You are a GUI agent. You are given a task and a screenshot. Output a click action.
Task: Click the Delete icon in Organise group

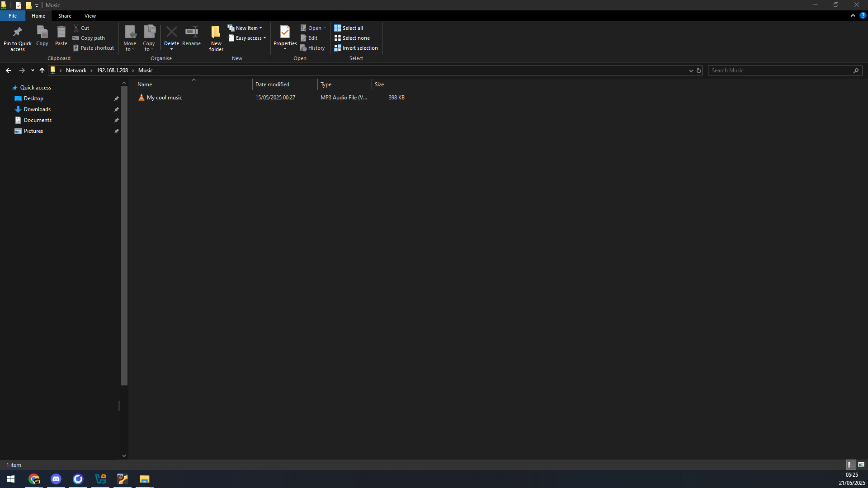point(171,32)
